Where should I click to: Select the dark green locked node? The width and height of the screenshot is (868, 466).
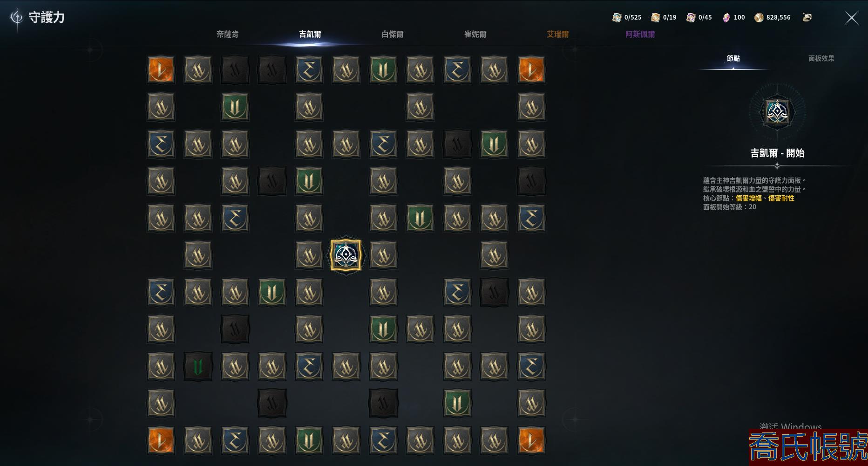(198, 366)
